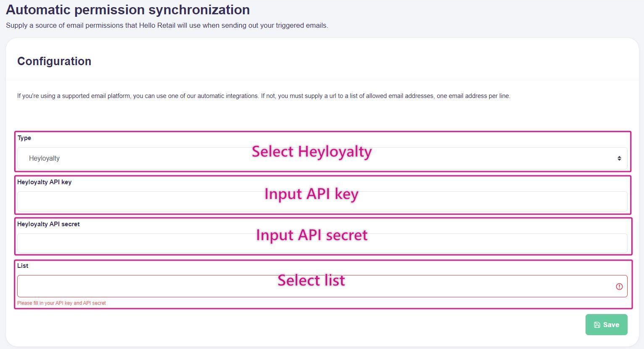
Task: Click the pink "Input API secret" annotation
Action: coord(311,235)
